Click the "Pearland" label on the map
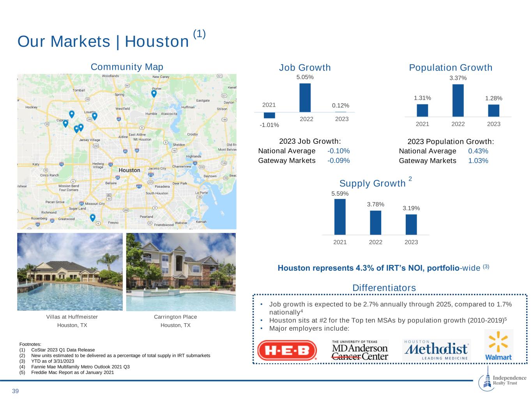Image resolution: width=532 pixels, height=400 pixels. pyautogui.click(x=147, y=217)
